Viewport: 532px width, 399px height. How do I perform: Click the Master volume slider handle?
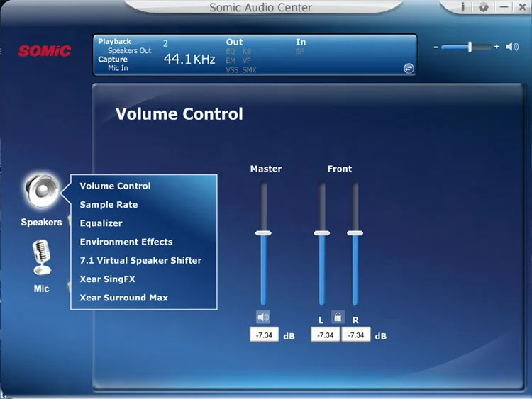(x=263, y=233)
